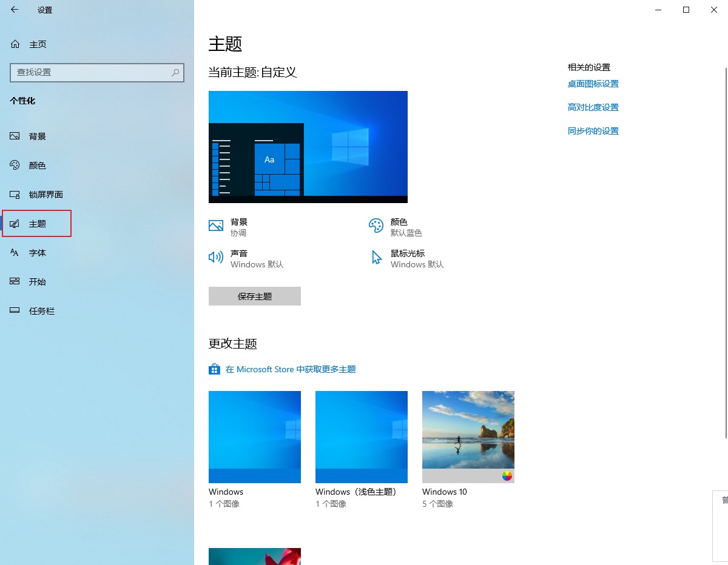Minimize the Settings window
This screenshot has height=565, width=728.
coord(658,10)
